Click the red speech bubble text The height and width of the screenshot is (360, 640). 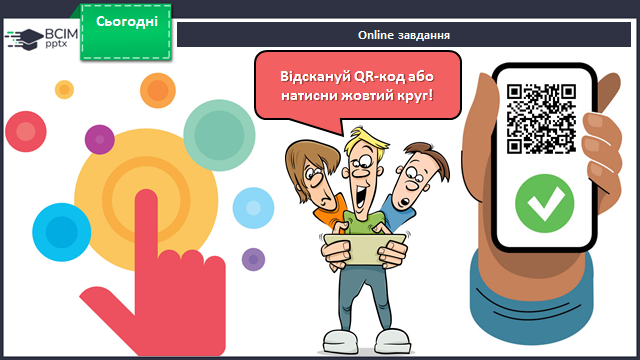coord(357,86)
